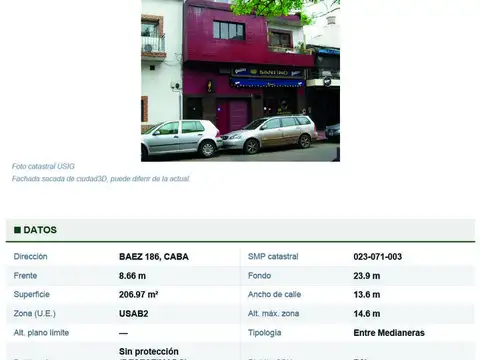
Task: Select the Tipología label
Action: click(x=265, y=333)
